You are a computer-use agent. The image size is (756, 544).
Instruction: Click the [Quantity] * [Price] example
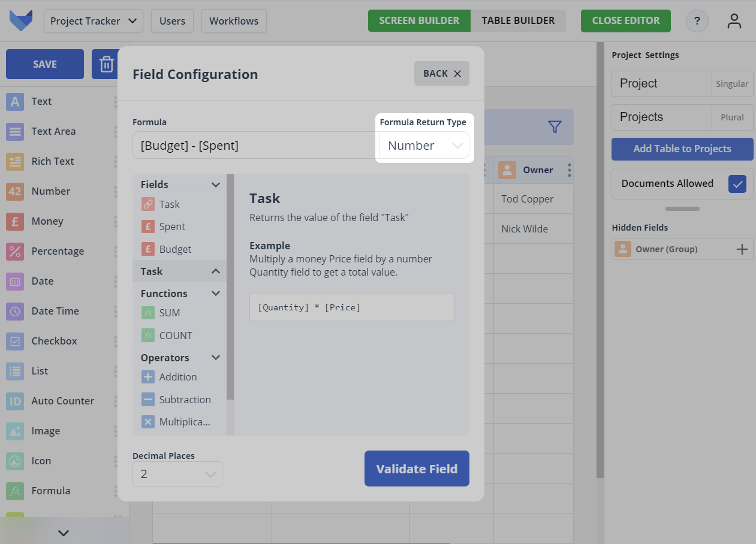(x=352, y=307)
